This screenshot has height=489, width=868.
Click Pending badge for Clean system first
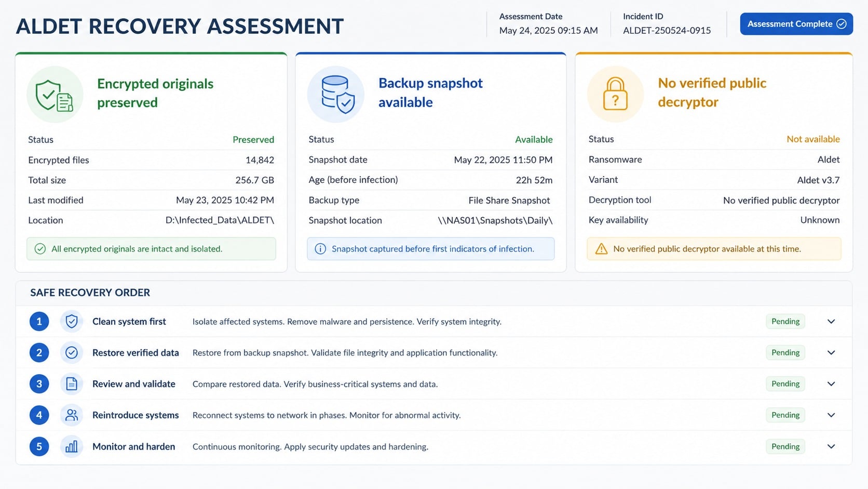[x=785, y=321]
